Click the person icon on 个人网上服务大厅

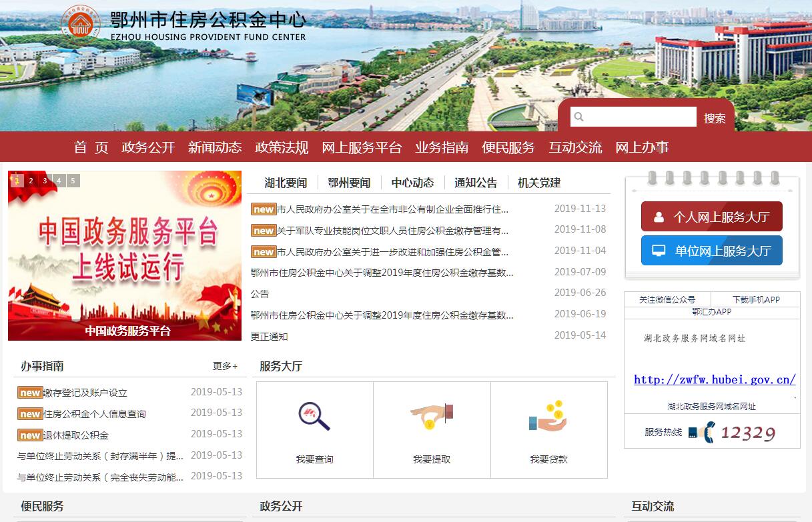click(x=659, y=217)
